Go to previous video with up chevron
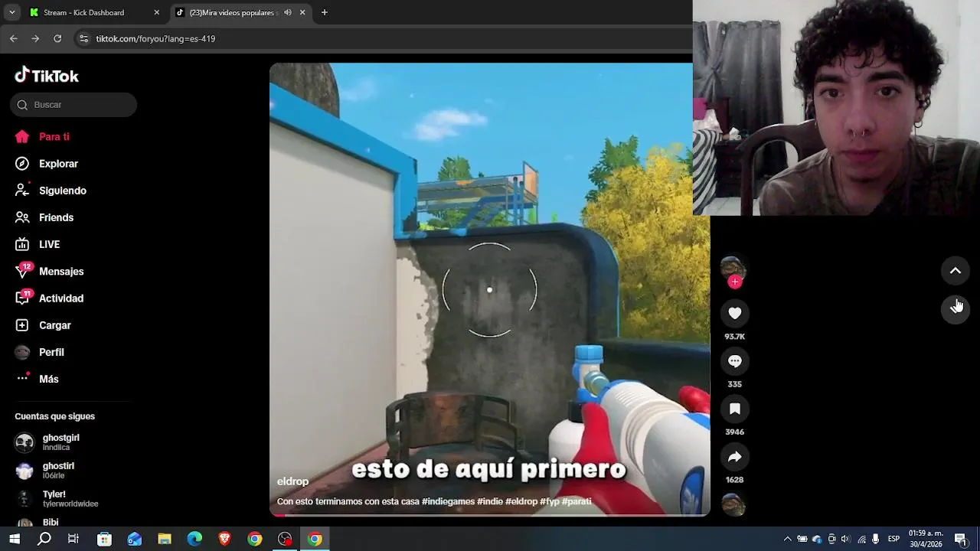Image resolution: width=980 pixels, height=551 pixels. point(955,271)
